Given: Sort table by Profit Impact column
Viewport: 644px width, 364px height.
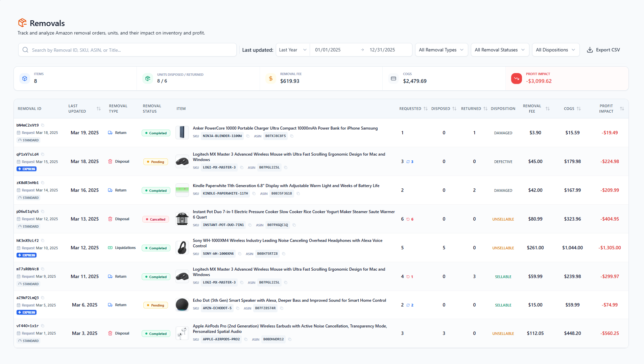Looking at the screenshot, I should [622, 109].
